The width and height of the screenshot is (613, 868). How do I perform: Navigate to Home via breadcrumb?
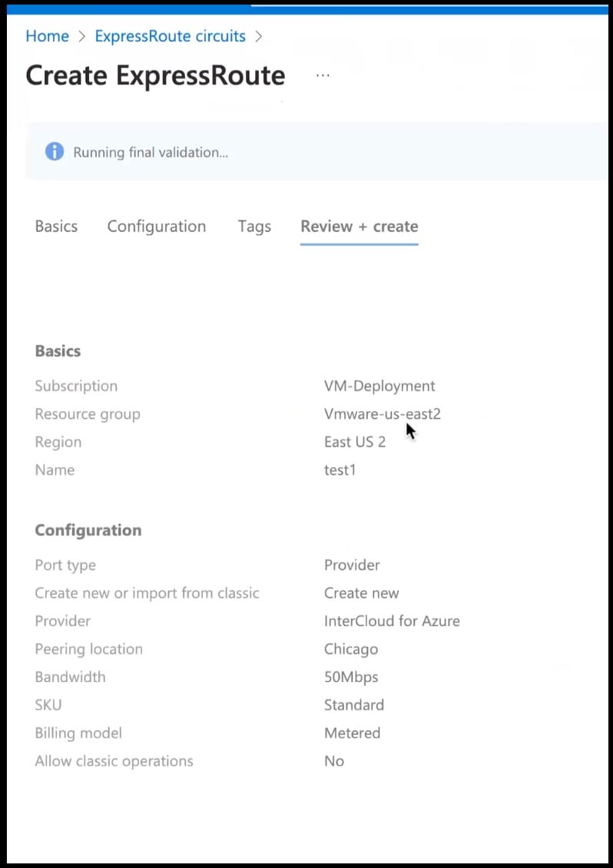(x=47, y=36)
